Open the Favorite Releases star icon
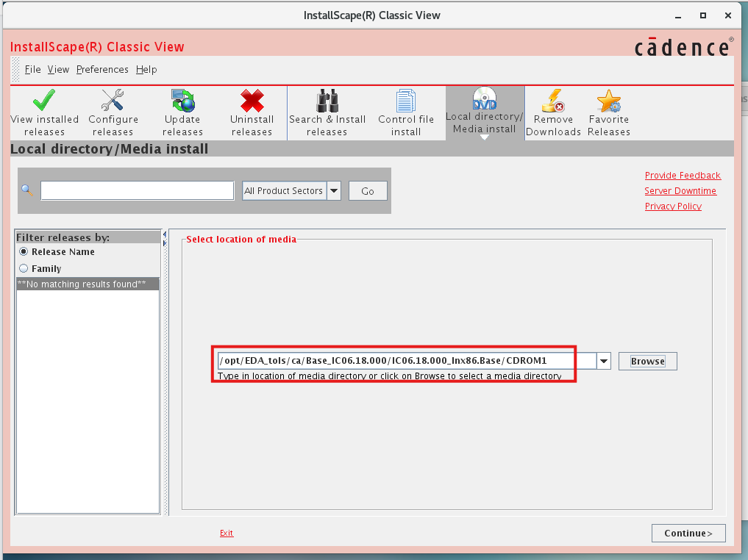The height and width of the screenshot is (560, 748). pos(608,100)
